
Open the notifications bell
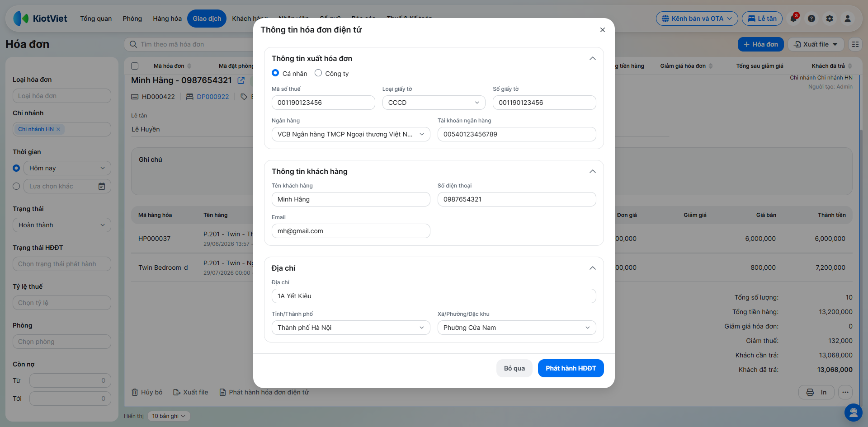tap(793, 19)
